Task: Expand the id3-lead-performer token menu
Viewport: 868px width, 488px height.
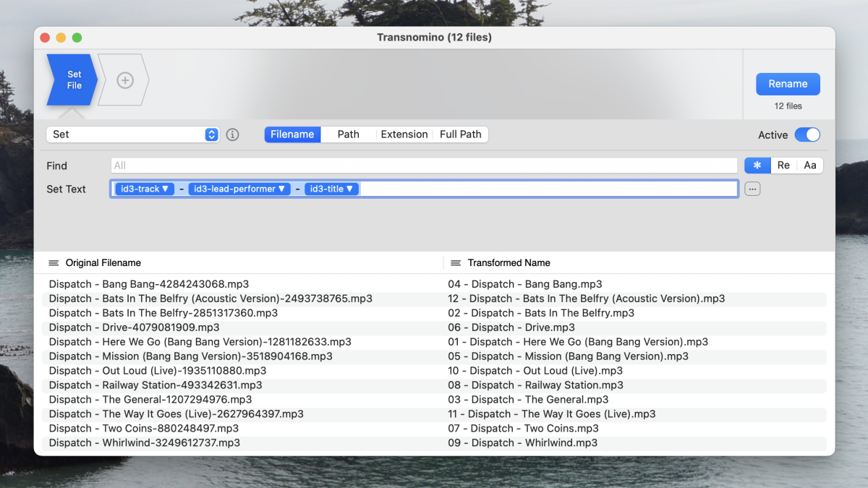Action: (x=239, y=189)
